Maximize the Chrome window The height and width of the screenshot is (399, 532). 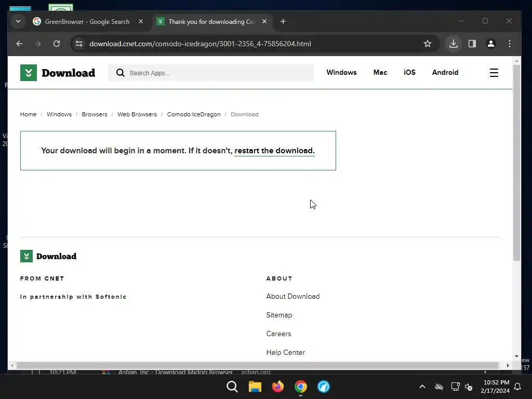(485, 21)
